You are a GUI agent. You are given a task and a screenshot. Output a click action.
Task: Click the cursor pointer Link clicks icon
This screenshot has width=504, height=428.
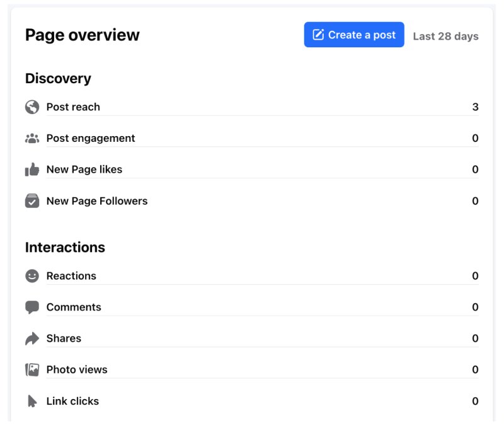point(32,402)
